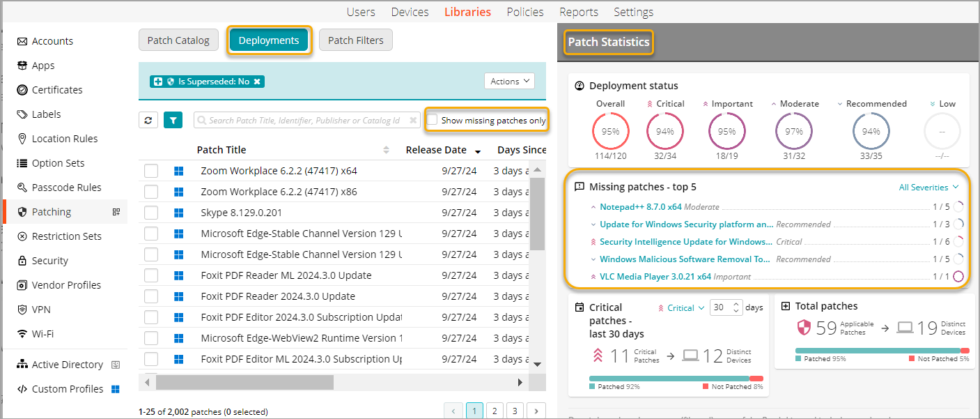The image size is (980, 419).
Task: Click the refresh icon button
Action: (148, 121)
